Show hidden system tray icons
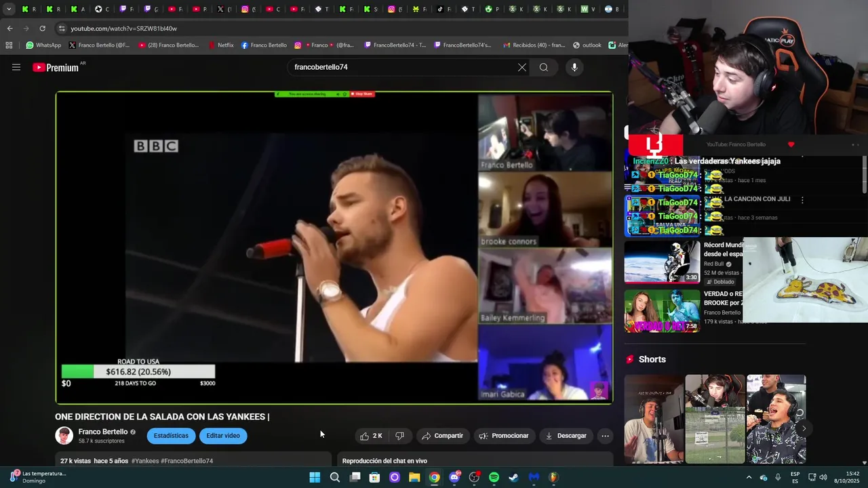 749,477
